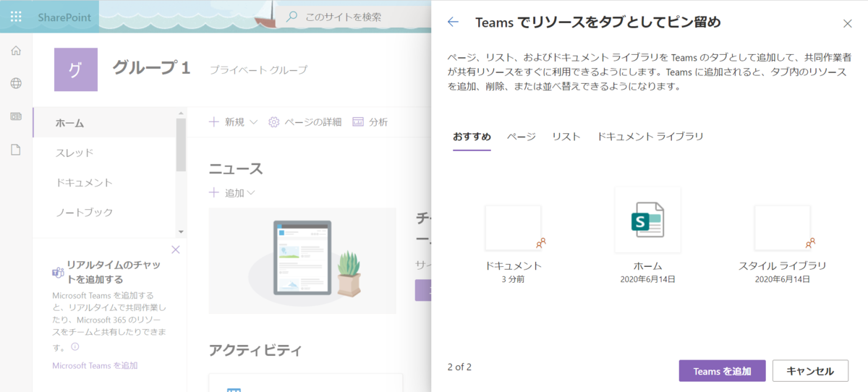Click the ドキュメント card label
Screen dimensions: 868x392
(x=514, y=265)
